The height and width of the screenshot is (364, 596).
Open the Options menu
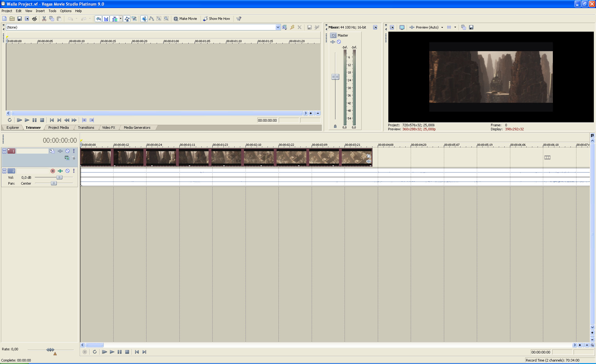pyautogui.click(x=66, y=11)
